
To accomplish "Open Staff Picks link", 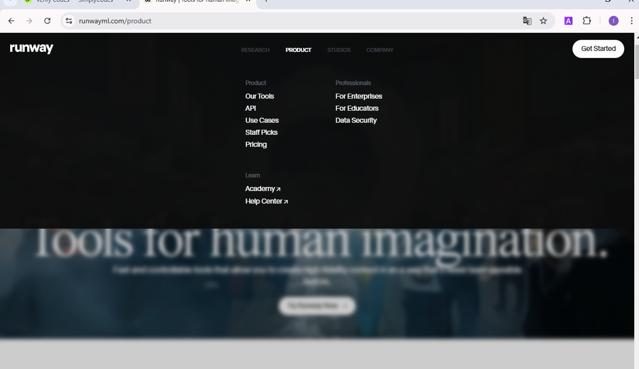I will pos(261,133).
